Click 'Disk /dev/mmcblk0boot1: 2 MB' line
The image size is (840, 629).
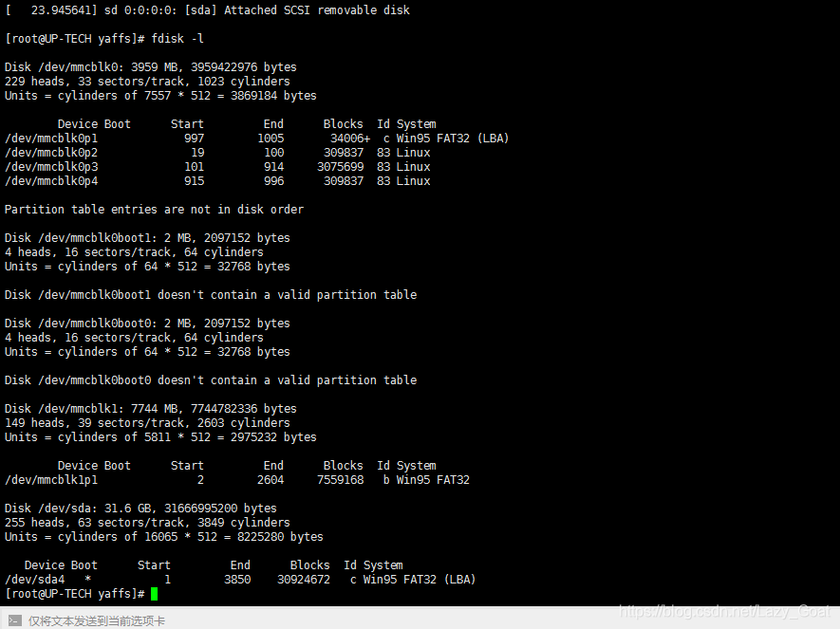(x=147, y=238)
